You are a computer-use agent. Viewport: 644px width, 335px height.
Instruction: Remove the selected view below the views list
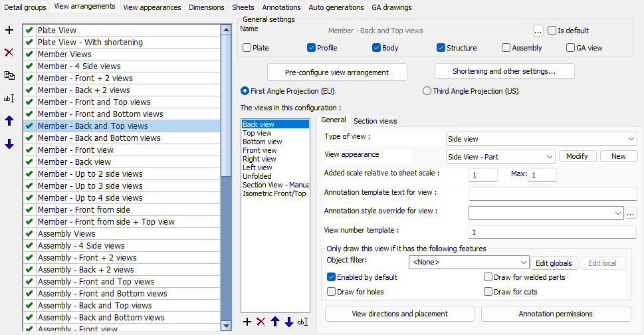(261, 322)
